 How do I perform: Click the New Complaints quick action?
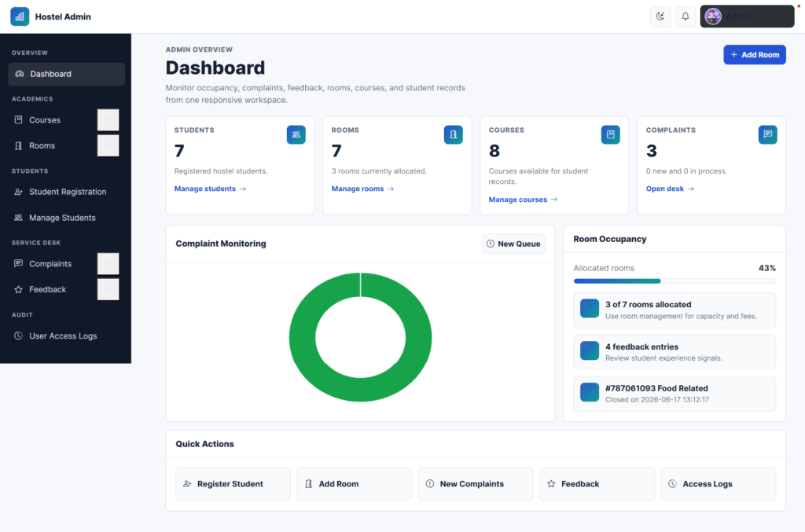click(476, 484)
